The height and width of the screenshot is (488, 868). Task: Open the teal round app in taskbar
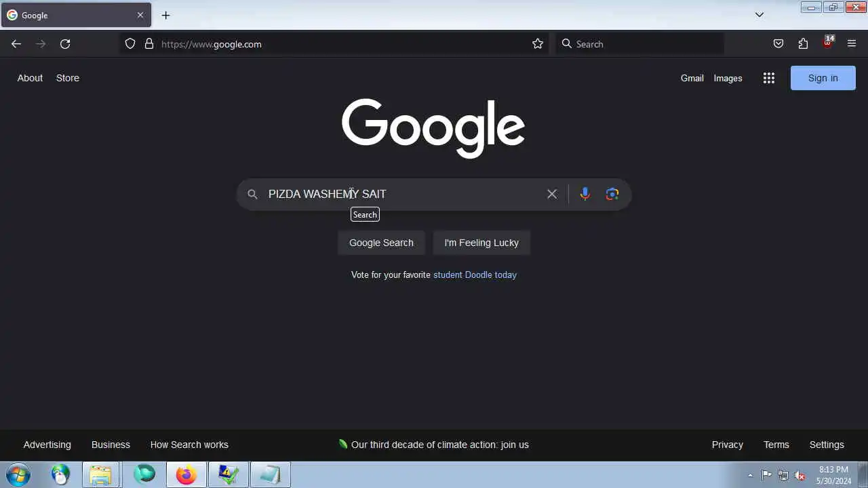pos(144,474)
